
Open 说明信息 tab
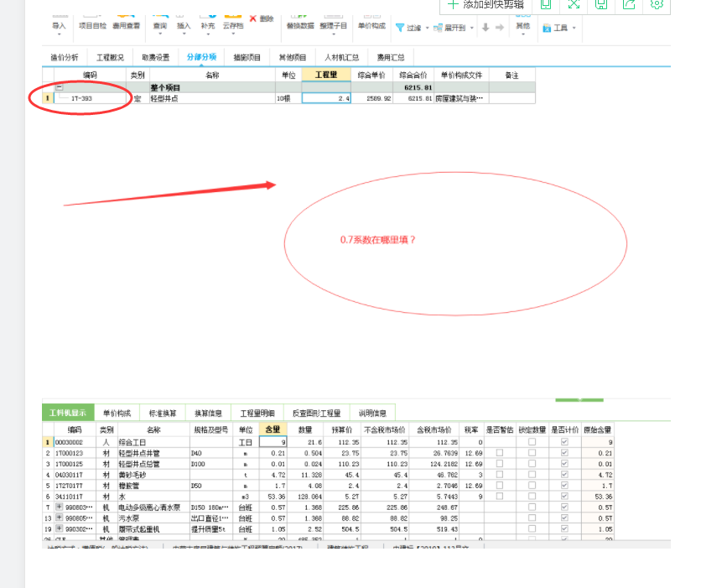point(372,414)
